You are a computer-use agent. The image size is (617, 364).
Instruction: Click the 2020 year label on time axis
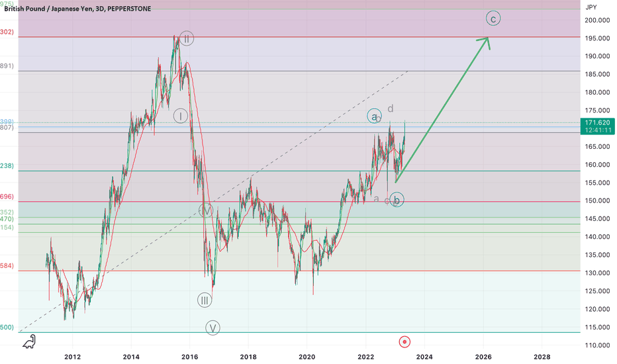307,357
